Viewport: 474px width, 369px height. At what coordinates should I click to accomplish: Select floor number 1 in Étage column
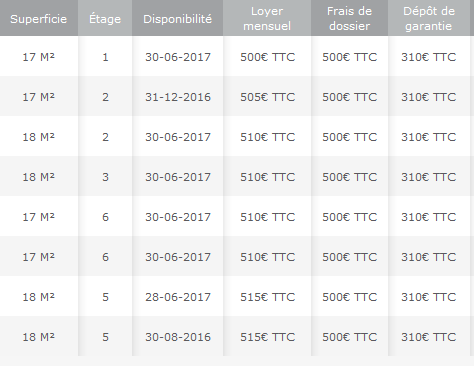click(105, 57)
